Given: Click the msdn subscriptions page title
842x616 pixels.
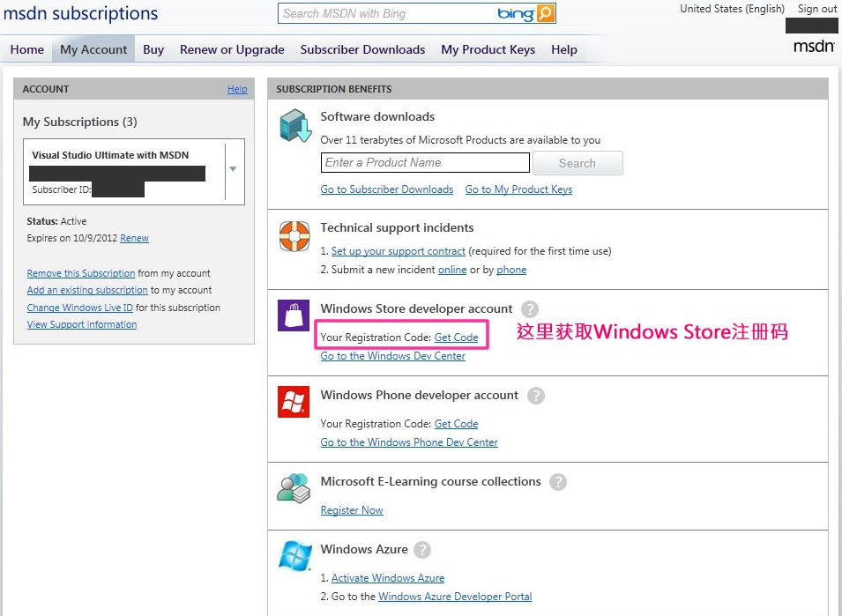Looking at the screenshot, I should coord(80,13).
